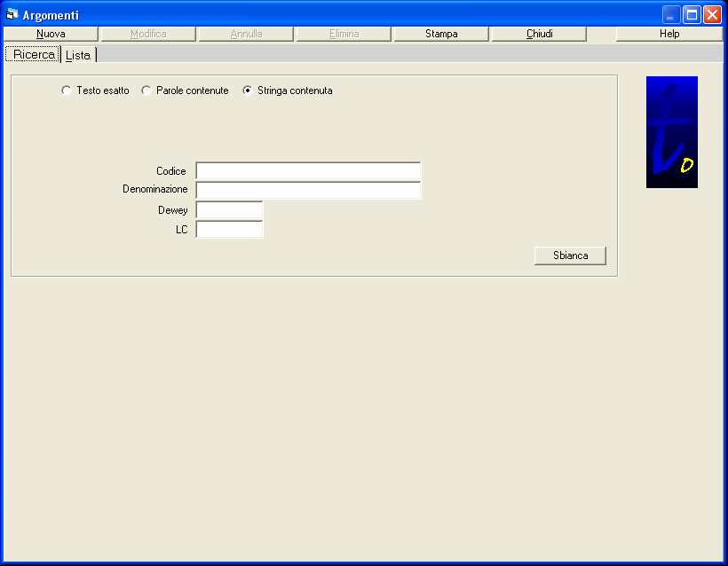The image size is (728, 566).
Task: Select the Testo esatto radio option
Action: [x=67, y=90]
